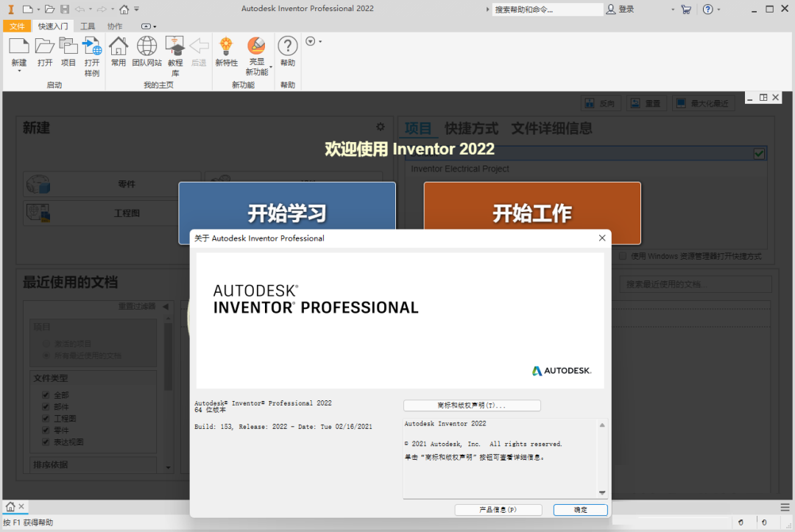Viewport: 795px width, 532px height.
Task: Expand the title bar help icon dropdown arrow
Action: [x=718, y=9]
